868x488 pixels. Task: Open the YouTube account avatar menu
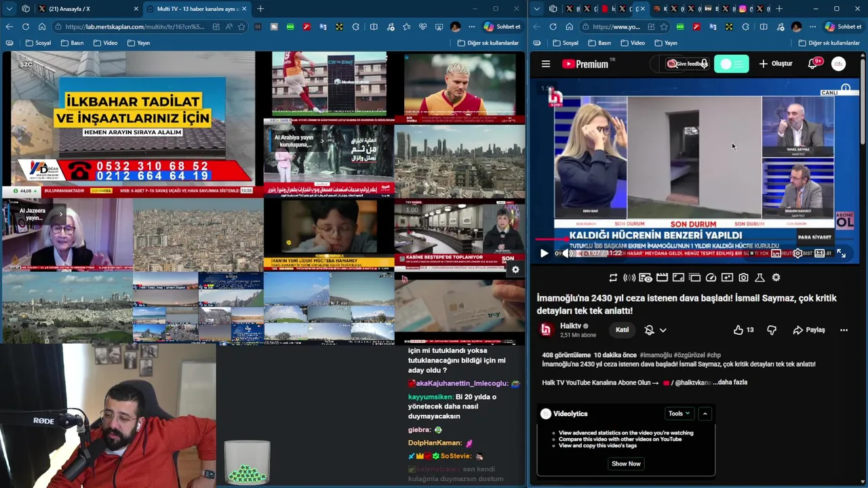pyautogui.click(x=839, y=64)
